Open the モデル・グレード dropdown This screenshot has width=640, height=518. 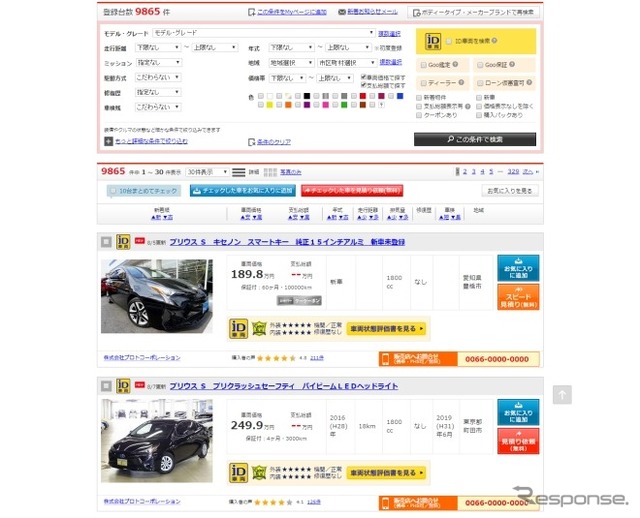[264, 33]
